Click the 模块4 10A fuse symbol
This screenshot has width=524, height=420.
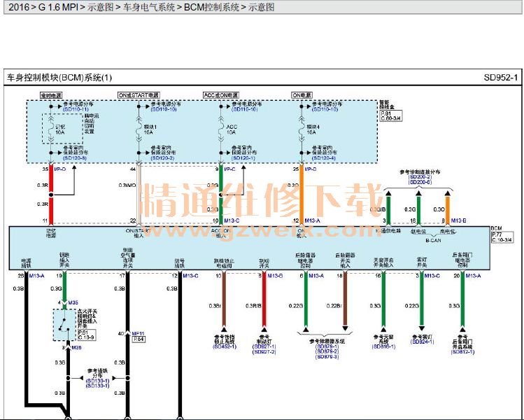tap(302, 129)
